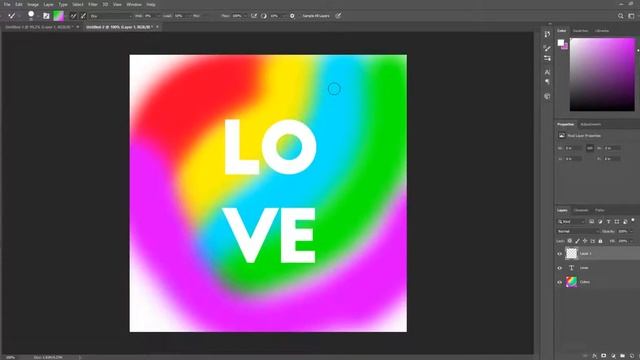Open the brush preset picker circle
The image size is (640, 360).
pos(31,14)
